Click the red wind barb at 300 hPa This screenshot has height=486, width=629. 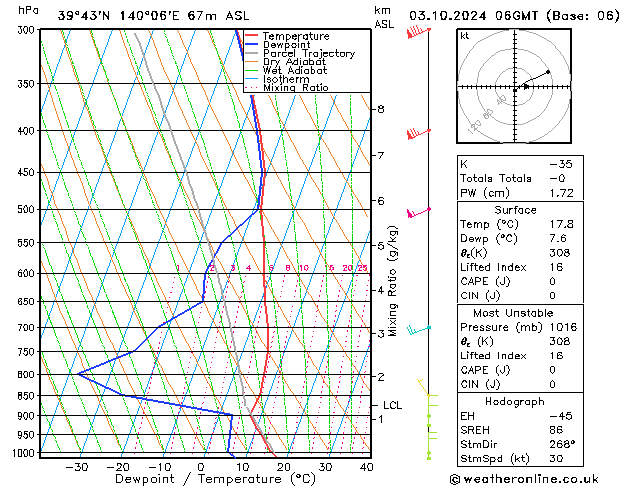tap(418, 32)
